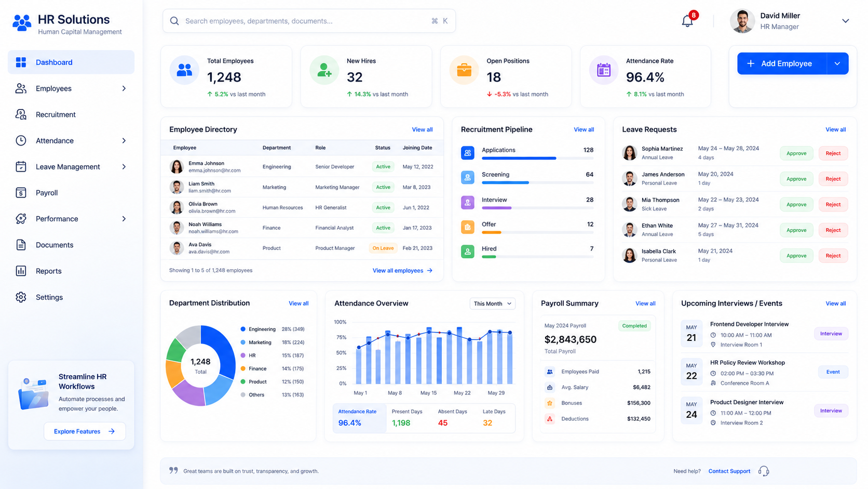This screenshot has height=489, width=868.
Task: Select the Attendance Rate 96.4% stat tab
Action: pos(359,418)
